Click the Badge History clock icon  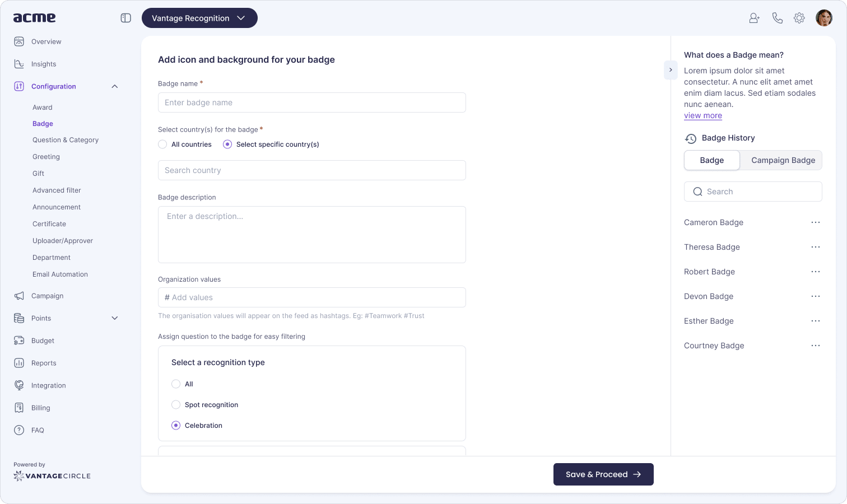pos(690,138)
